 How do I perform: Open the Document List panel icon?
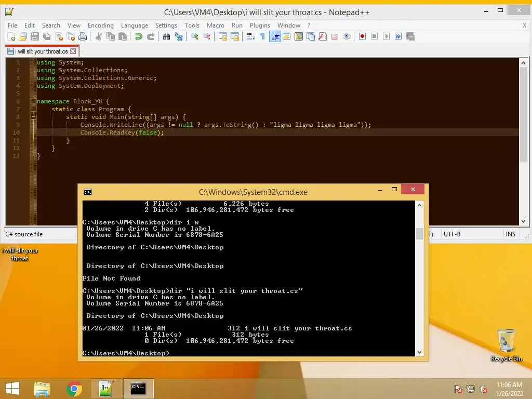(x=311, y=36)
